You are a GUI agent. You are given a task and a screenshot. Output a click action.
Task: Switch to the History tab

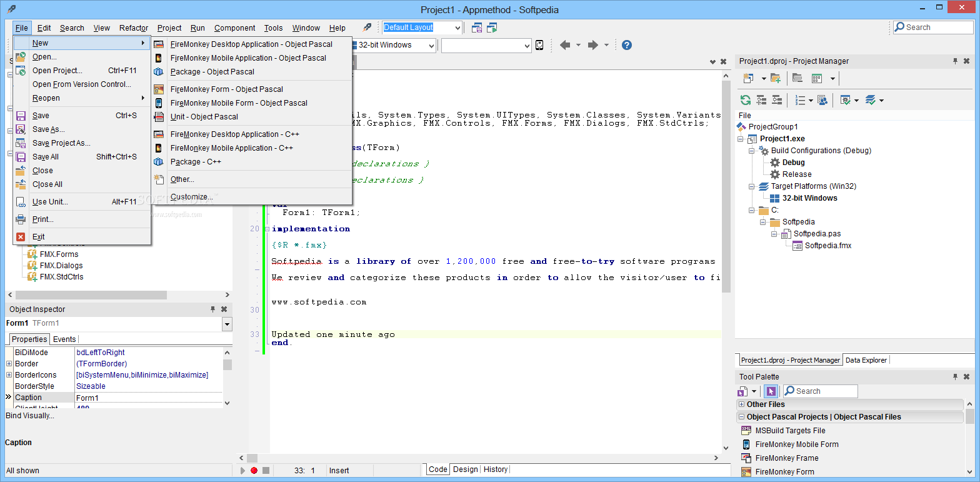point(496,469)
